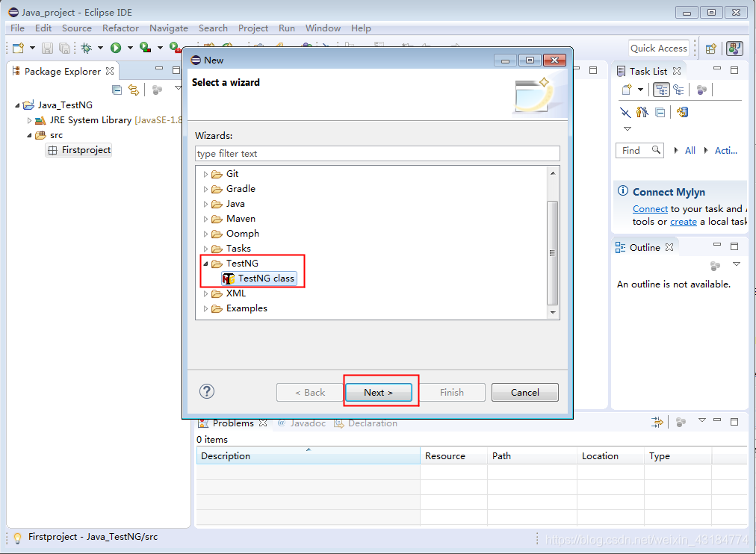Click the Next > button
The image size is (756, 554).
pyautogui.click(x=379, y=392)
